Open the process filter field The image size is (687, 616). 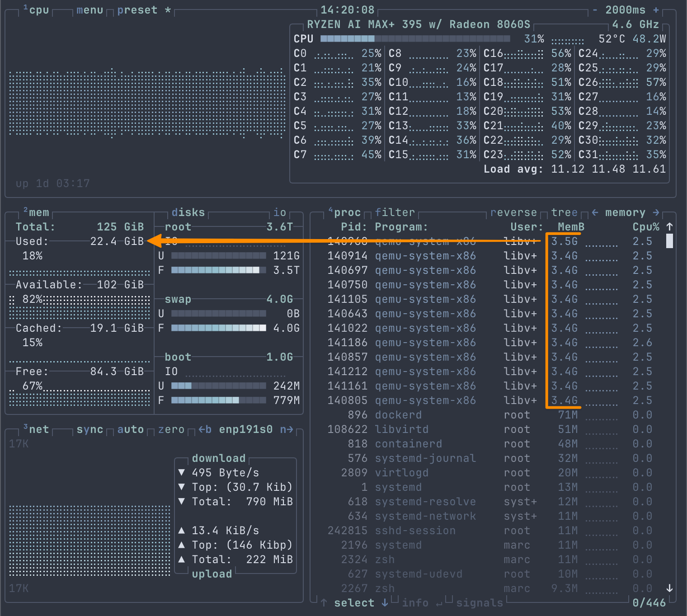click(395, 212)
